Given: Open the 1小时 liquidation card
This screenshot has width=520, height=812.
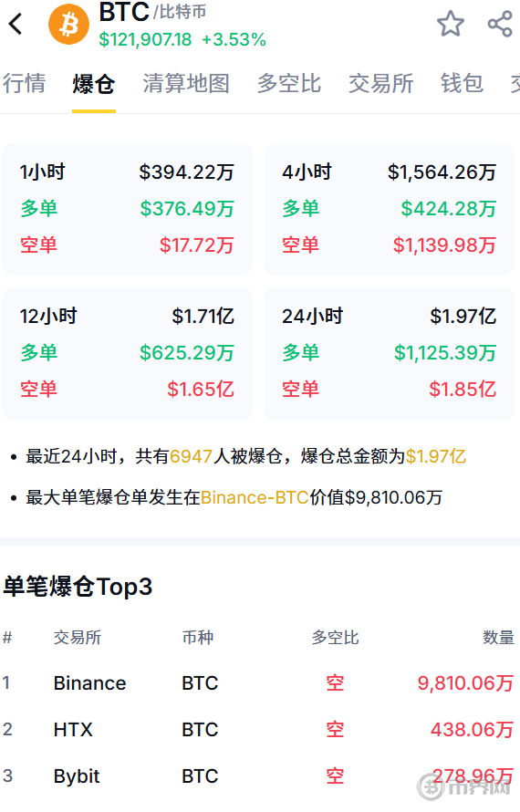Looking at the screenshot, I should (128, 209).
